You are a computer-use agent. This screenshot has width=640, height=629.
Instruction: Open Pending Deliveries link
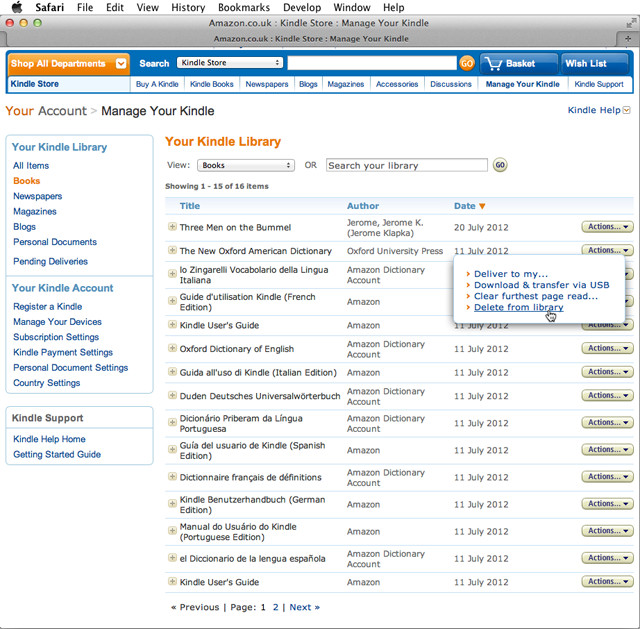(50, 261)
